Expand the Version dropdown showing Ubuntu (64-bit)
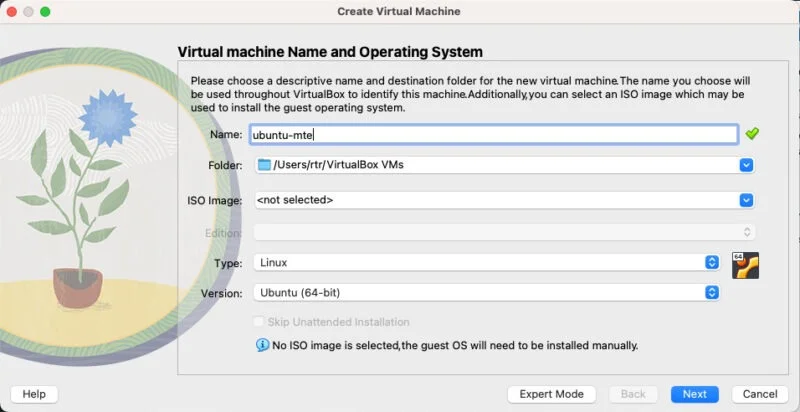Image resolution: width=800 pixels, height=412 pixels. point(712,293)
